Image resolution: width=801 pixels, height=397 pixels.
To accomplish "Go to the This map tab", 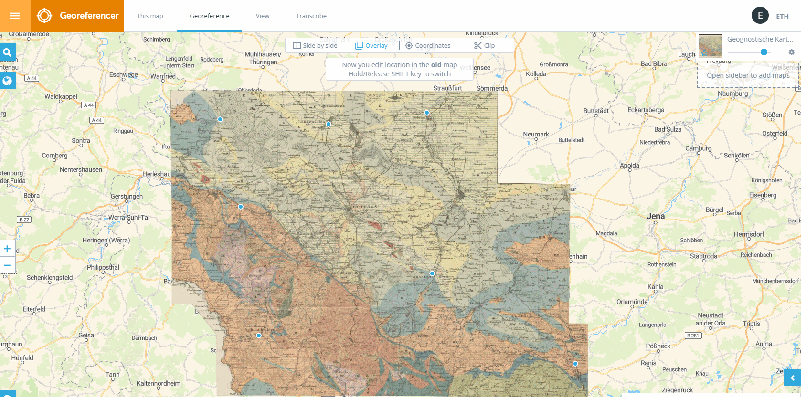I will pyautogui.click(x=150, y=16).
